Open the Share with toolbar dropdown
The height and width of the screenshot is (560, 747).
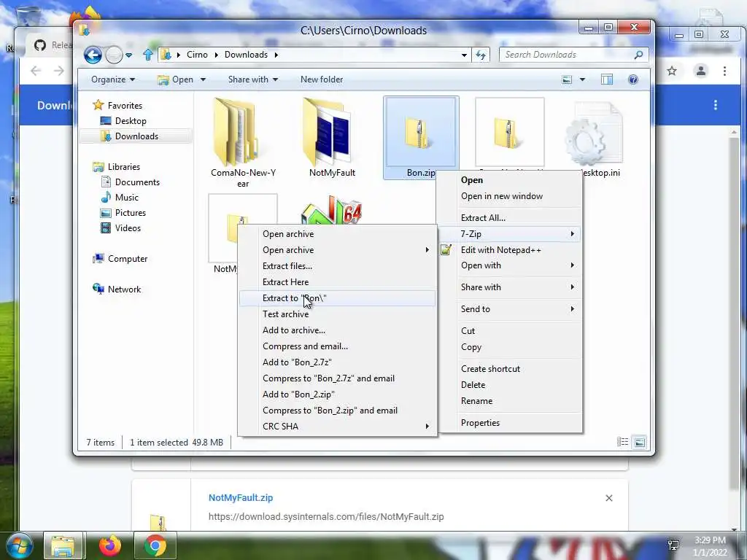253,79
